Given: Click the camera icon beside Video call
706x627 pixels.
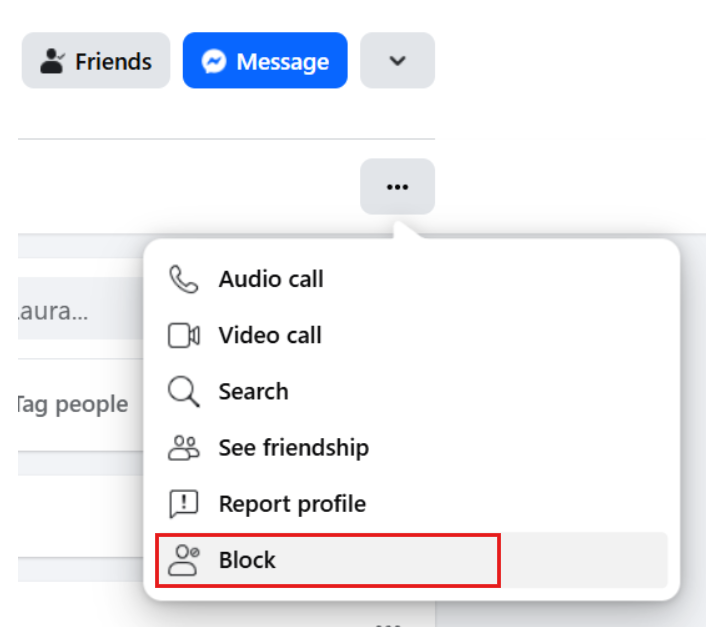Looking at the screenshot, I should [x=184, y=336].
